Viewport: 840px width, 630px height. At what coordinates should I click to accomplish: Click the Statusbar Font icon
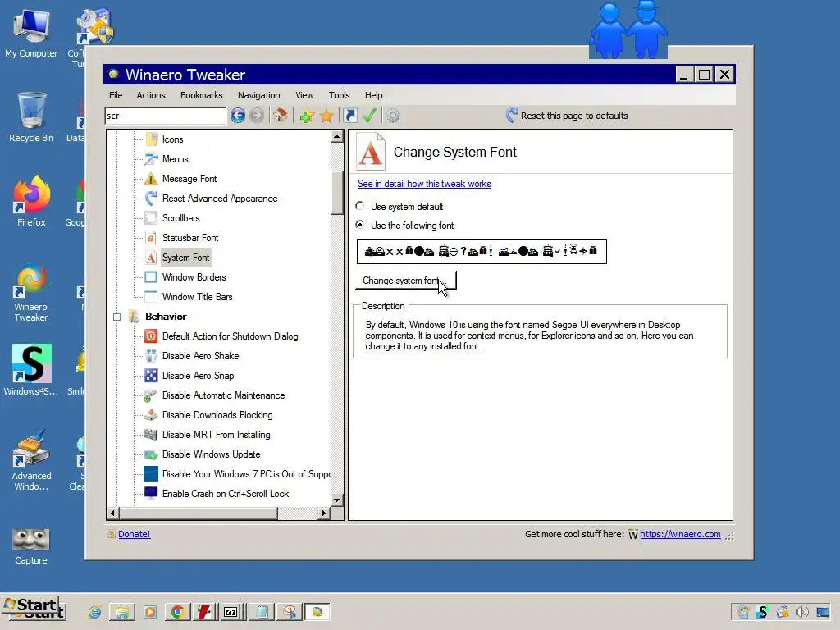[x=151, y=238]
